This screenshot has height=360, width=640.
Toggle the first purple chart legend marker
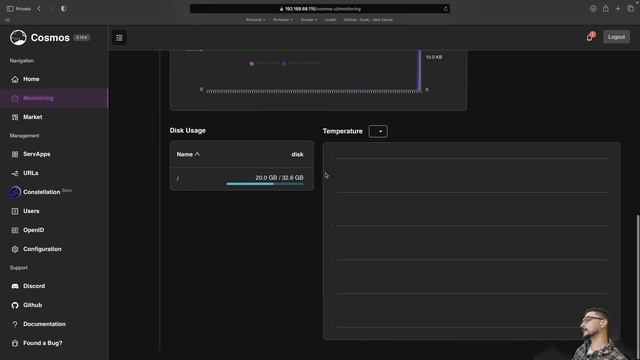[x=251, y=63]
